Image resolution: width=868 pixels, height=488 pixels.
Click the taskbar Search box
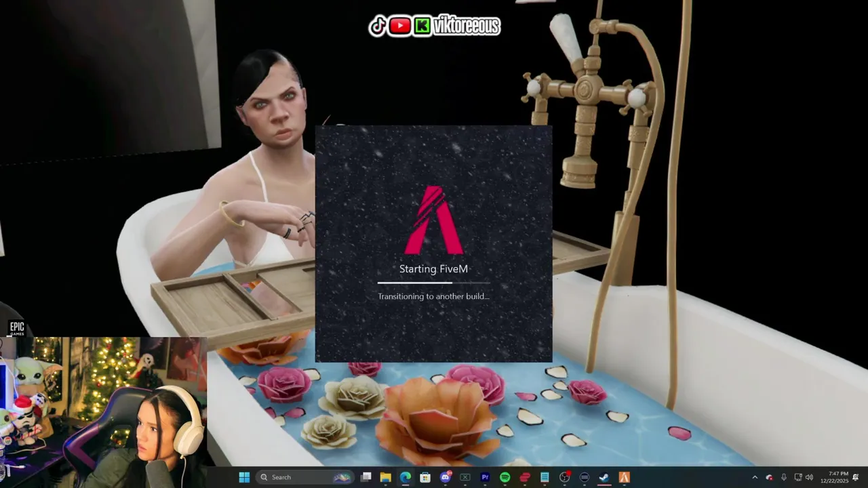[x=304, y=477]
